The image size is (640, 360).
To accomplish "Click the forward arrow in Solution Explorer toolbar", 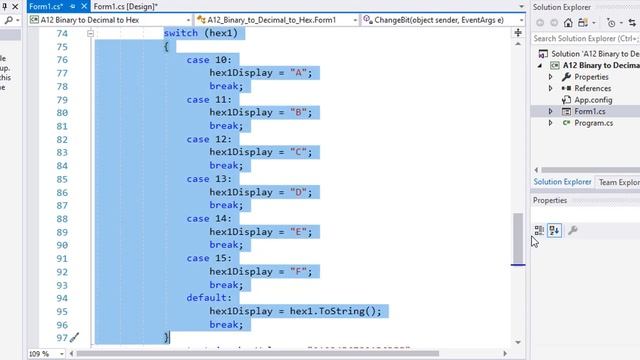I will [554, 23].
